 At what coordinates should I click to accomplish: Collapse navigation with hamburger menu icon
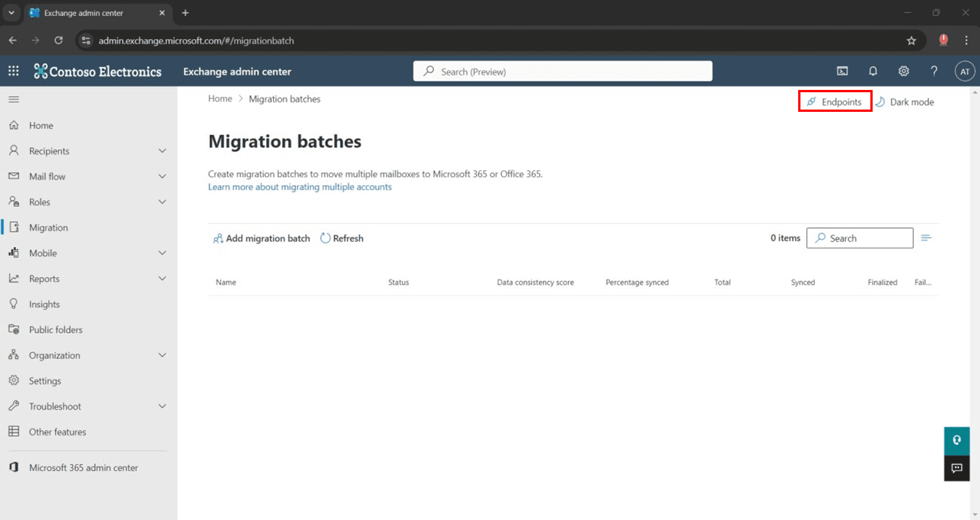[x=14, y=100]
